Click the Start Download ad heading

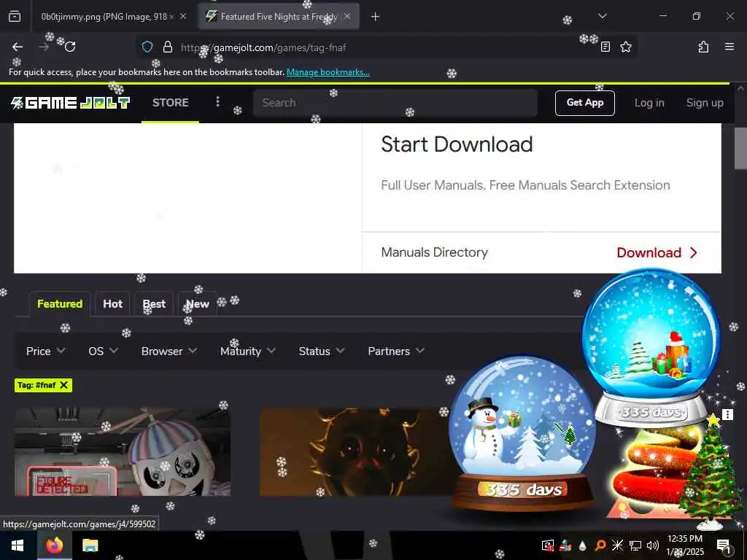457,144
